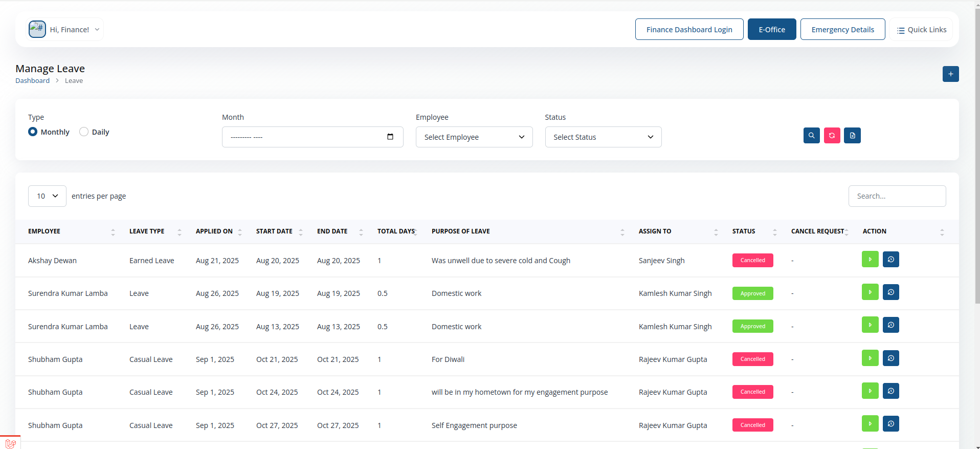This screenshot has width=980, height=449.
Task: Open the Select Status dropdown
Action: point(603,137)
